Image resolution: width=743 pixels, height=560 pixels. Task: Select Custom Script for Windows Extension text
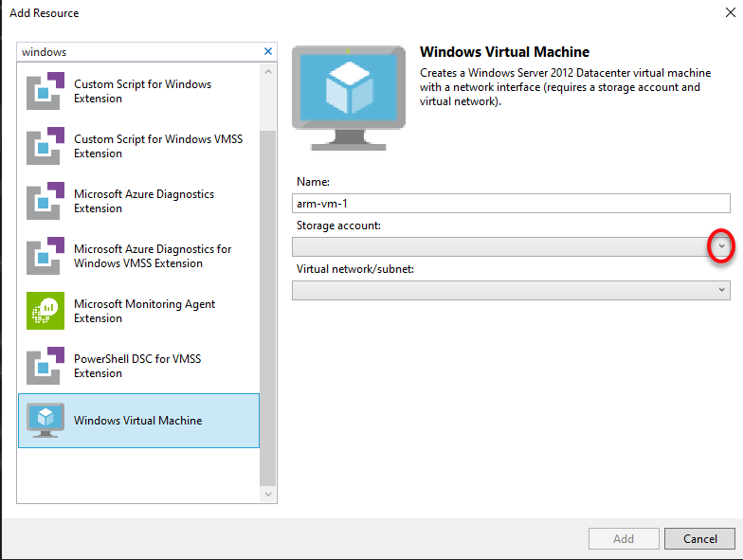(142, 91)
